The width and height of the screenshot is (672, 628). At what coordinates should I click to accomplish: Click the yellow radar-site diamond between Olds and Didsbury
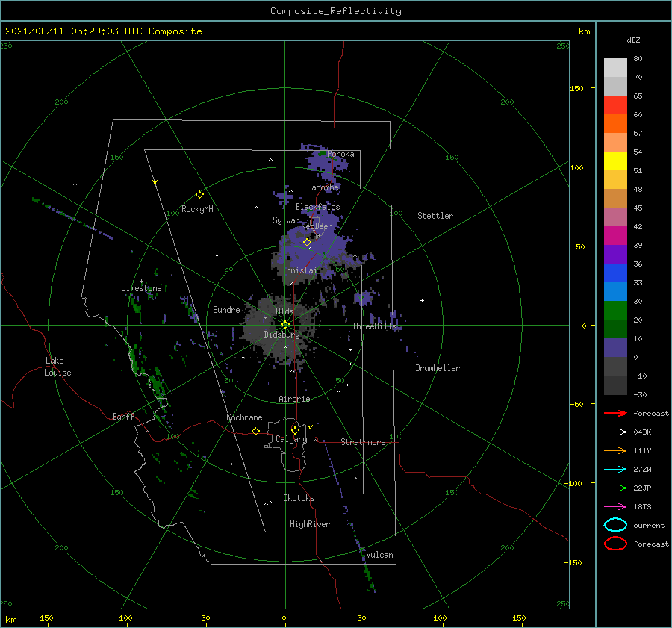[x=285, y=325]
